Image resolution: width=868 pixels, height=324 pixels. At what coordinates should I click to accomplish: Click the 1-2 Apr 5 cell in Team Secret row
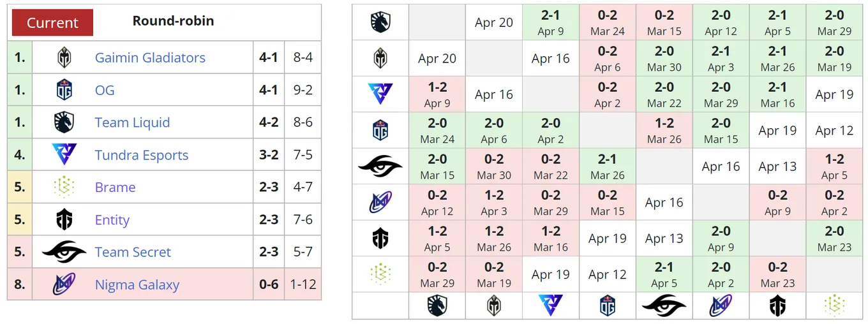pyautogui.click(x=834, y=166)
